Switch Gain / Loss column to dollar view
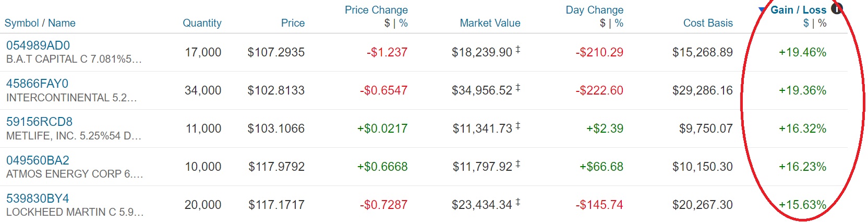The width and height of the screenshot is (868, 222). tap(806, 23)
